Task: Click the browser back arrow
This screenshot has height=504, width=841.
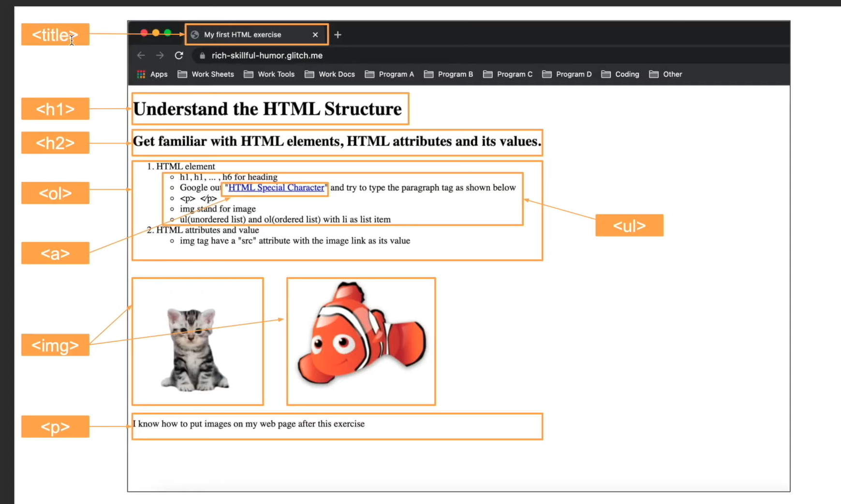Action: [x=141, y=56]
